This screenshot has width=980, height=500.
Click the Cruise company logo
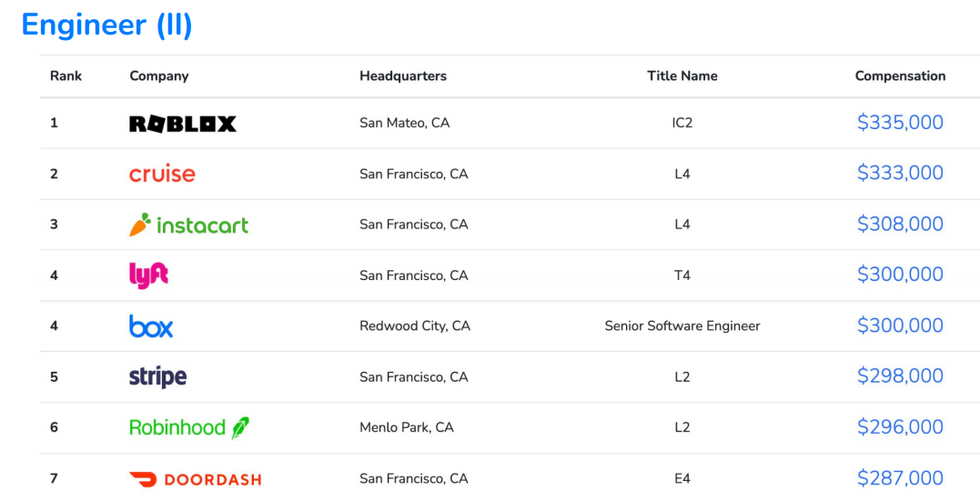pos(162,174)
